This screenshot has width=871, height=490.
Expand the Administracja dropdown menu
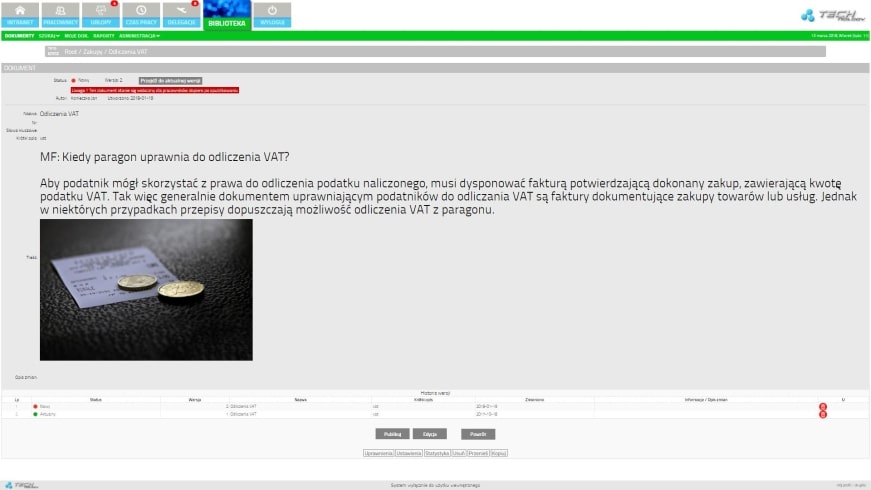[x=139, y=36]
